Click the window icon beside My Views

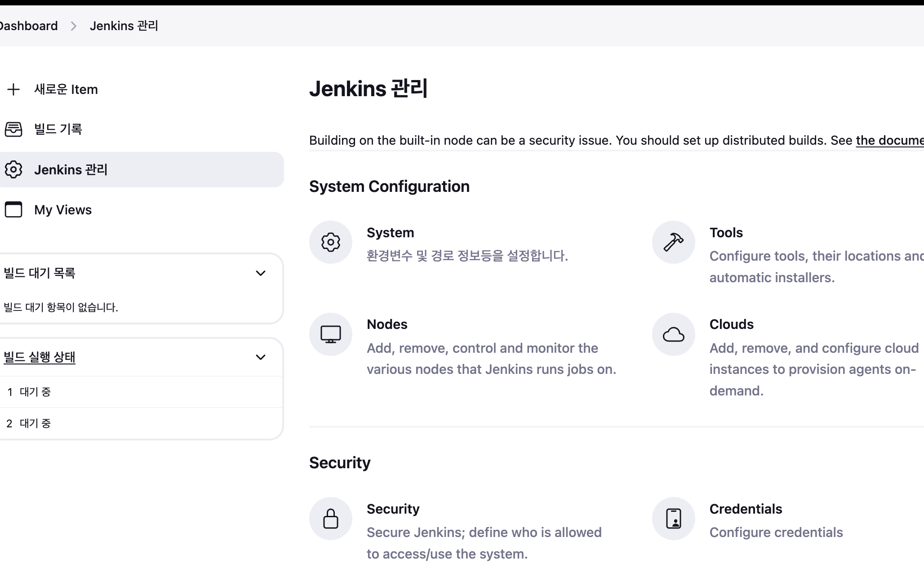(x=13, y=209)
